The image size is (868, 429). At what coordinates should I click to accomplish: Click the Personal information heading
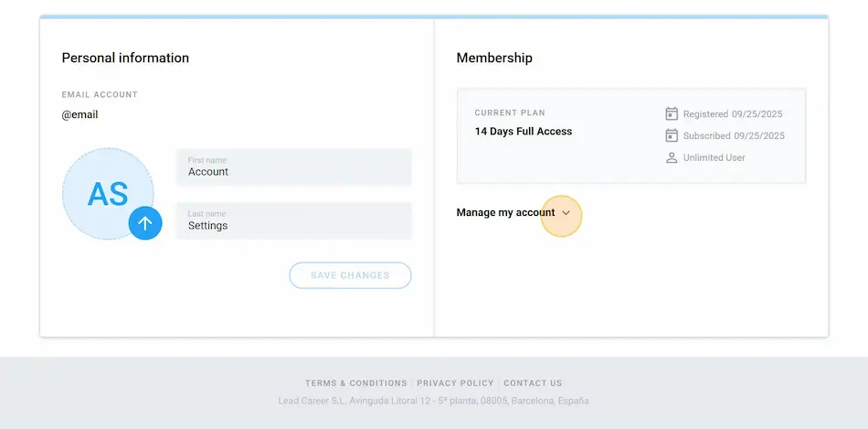click(125, 58)
